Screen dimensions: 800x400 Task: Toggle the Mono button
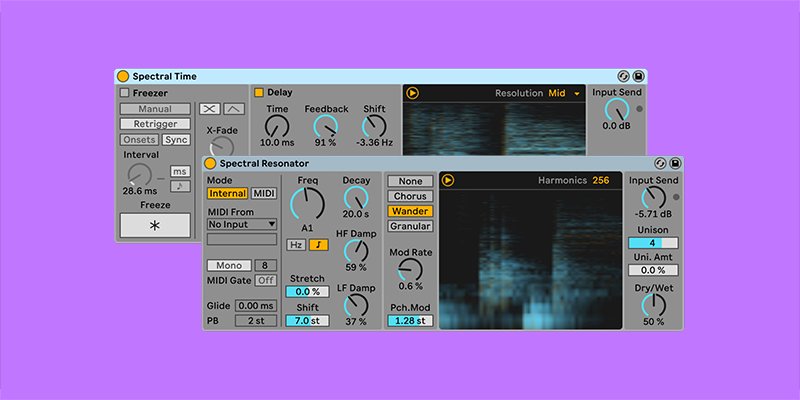point(229,265)
